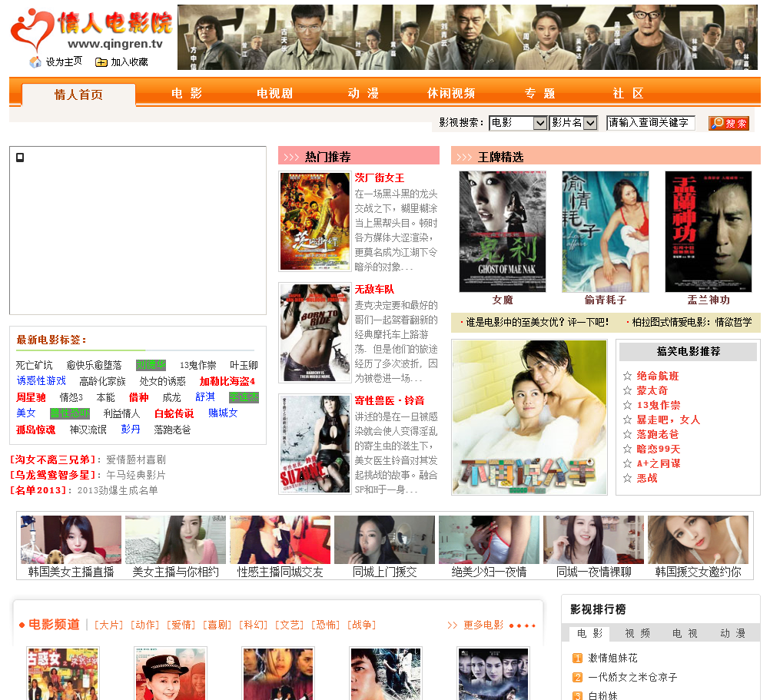Screen dimensions: 770x700
Task: Switch ranking list to 动漫 tab
Action: pyautogui.click(x=732, y=634)
